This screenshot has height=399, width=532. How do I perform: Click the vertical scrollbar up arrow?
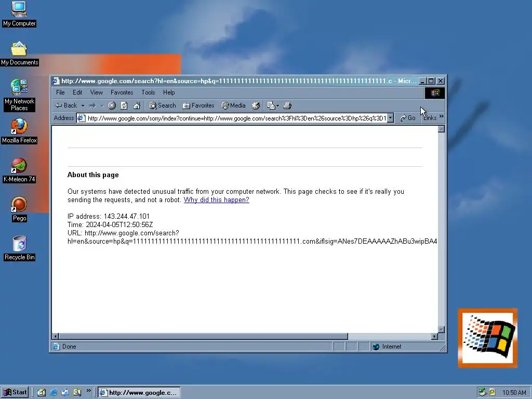tap(441, 129)
